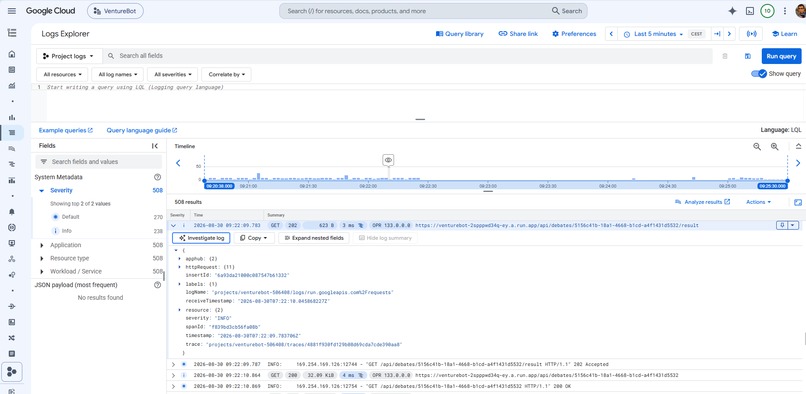Click the save query icon beside Run query
This screenshot has width=806, height=394.
point(748,56)
